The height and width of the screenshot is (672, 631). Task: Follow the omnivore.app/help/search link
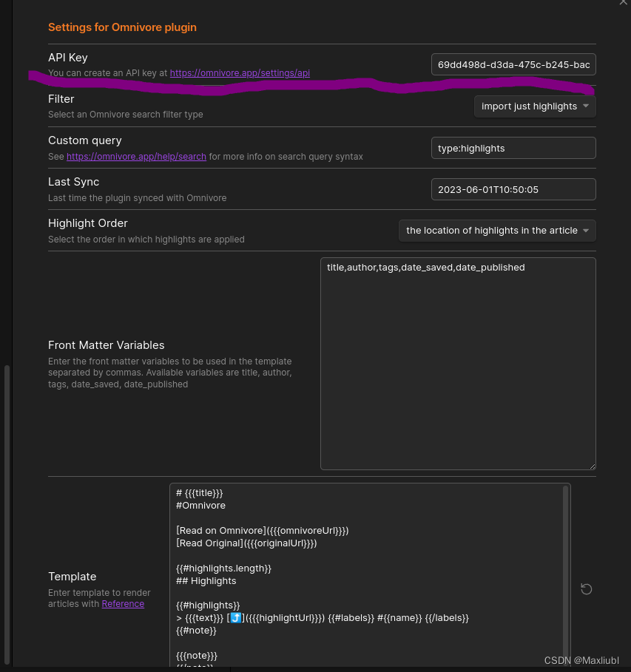(x=137, y=156)
